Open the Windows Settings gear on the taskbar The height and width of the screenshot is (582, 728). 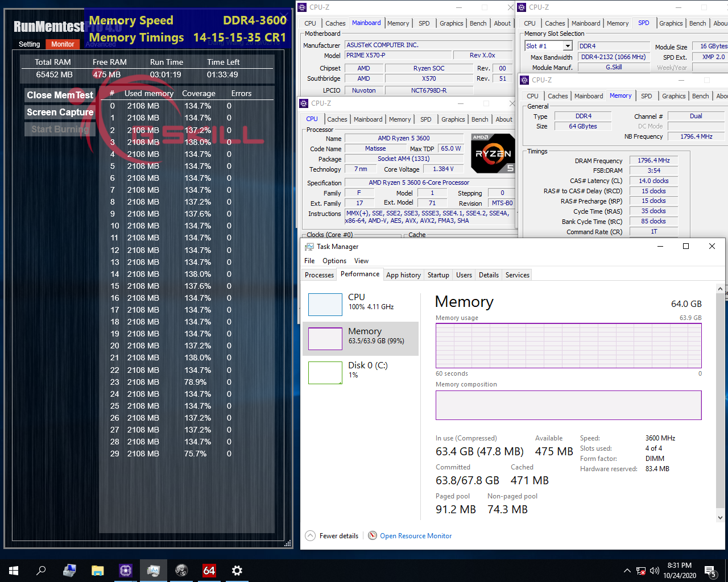tap(237, 570)
